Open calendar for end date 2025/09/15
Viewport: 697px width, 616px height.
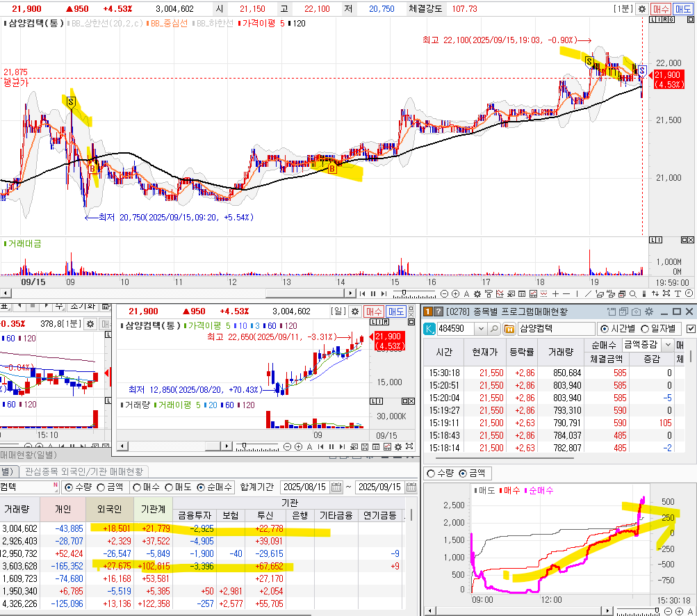point(411,487)
